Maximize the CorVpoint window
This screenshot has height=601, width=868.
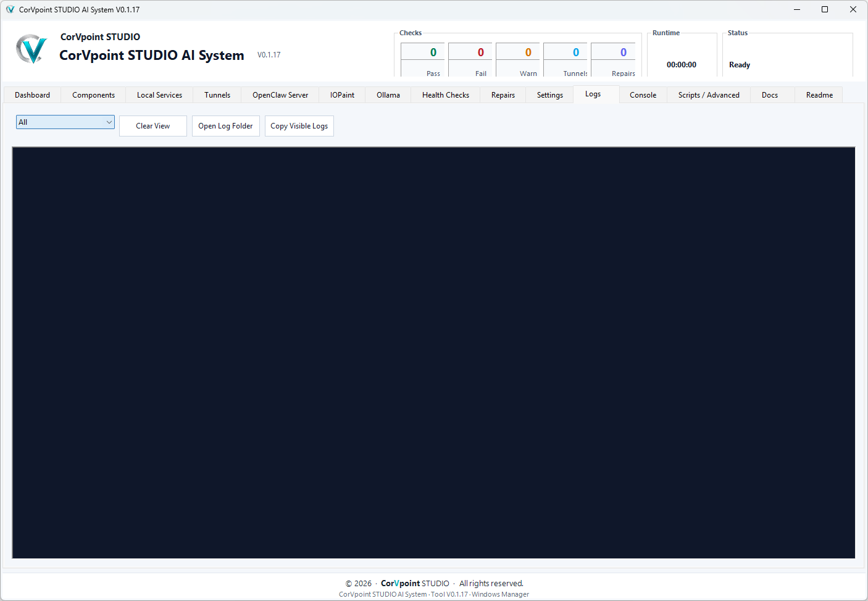[x=825, y=9]
